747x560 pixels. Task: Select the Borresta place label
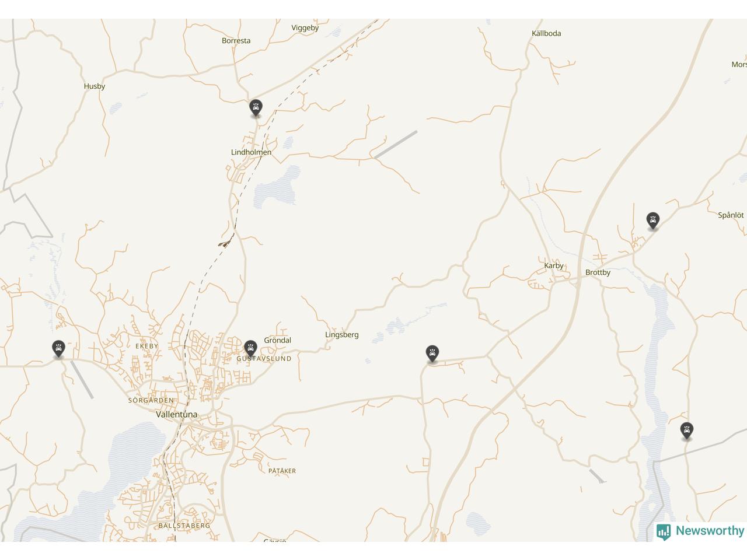(x=236, y=41)
